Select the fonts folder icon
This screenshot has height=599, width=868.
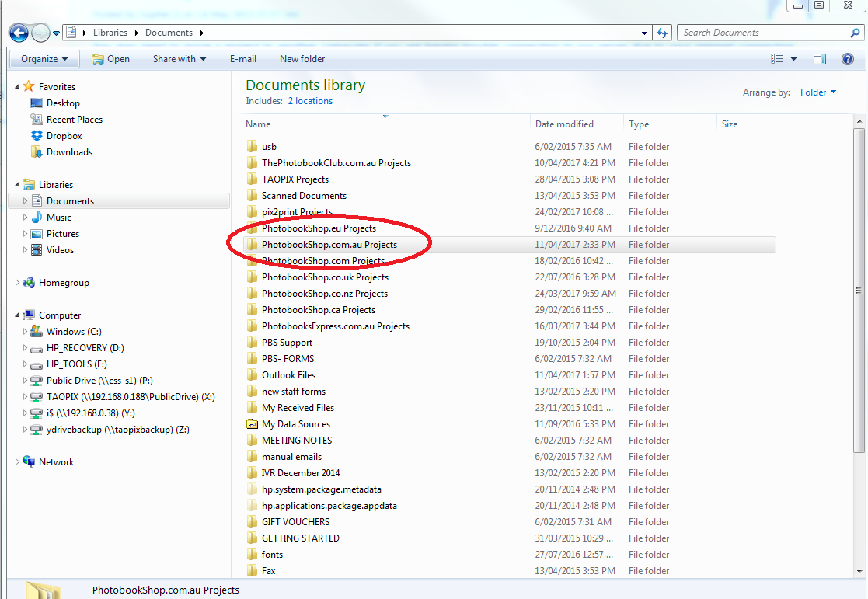(252, 554)
